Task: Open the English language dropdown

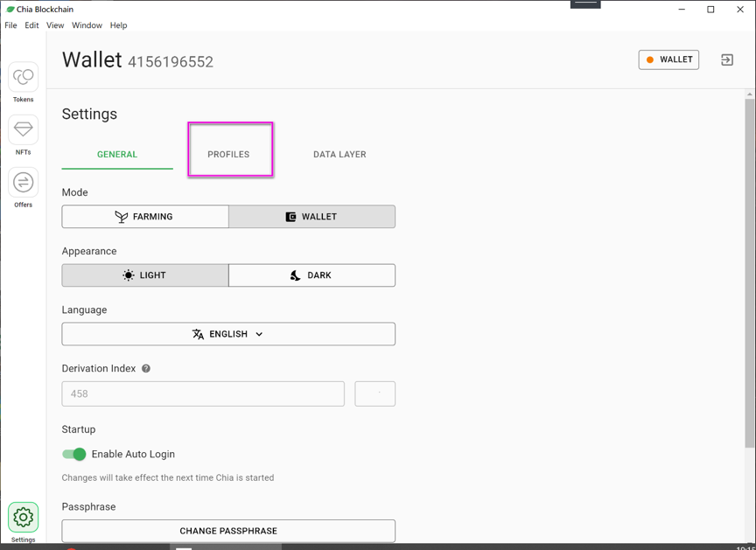Action: pyautogui.click(x=228, y=334)
